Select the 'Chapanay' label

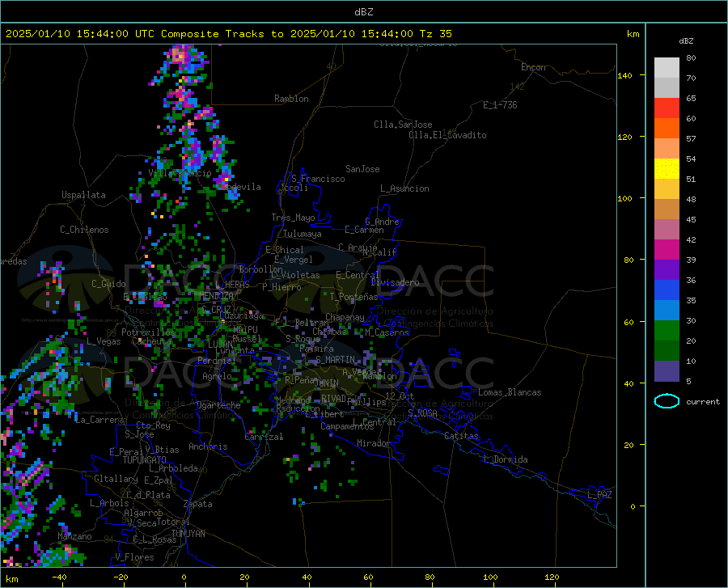click(345, 317)
